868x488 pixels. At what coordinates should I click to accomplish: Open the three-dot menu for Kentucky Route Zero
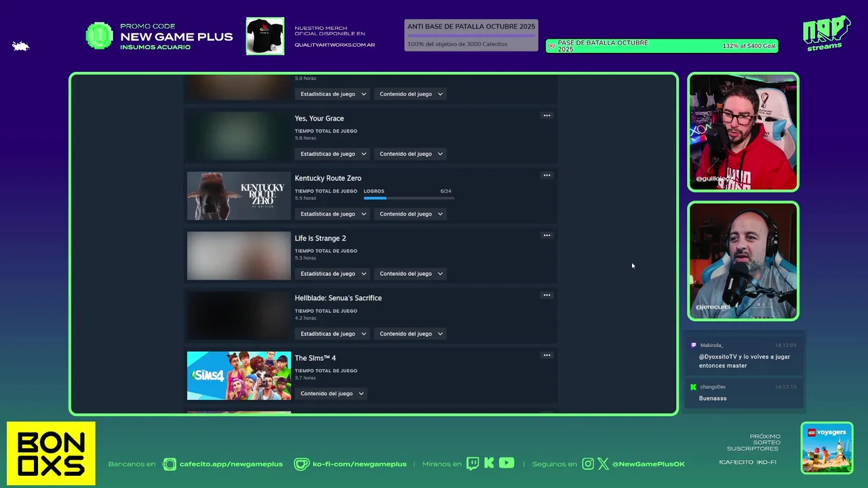(547, 176)
